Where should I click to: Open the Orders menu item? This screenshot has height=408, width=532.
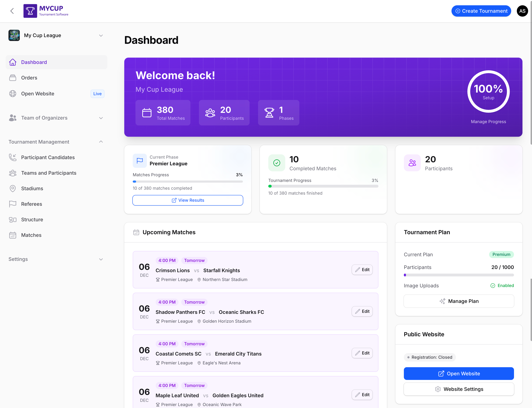pos(29,78)
